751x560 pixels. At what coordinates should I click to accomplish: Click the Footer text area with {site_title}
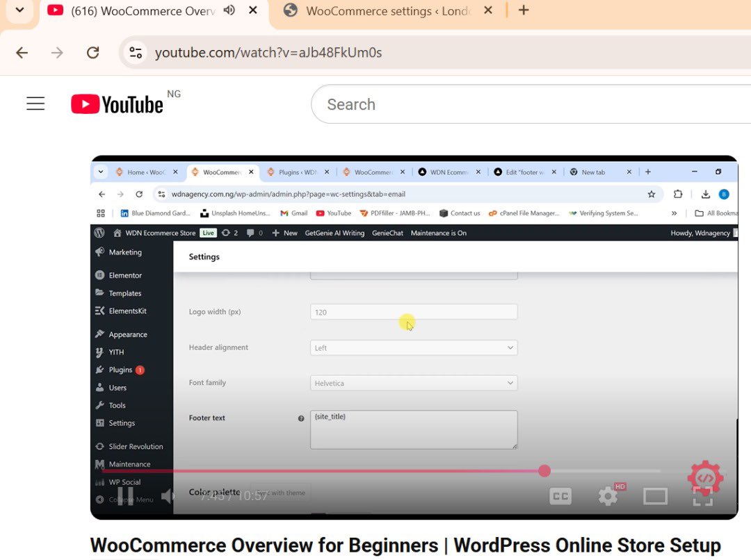click(x=414, y=429)
